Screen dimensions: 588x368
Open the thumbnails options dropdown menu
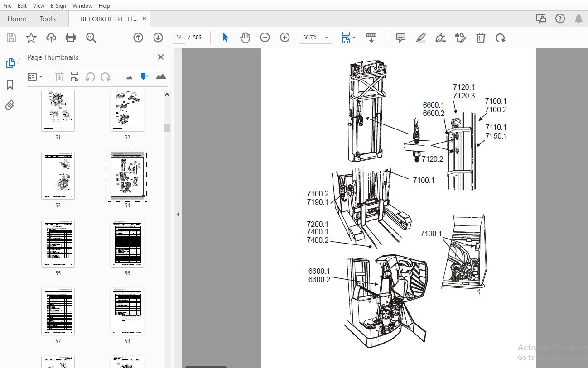tap(35, 76)
